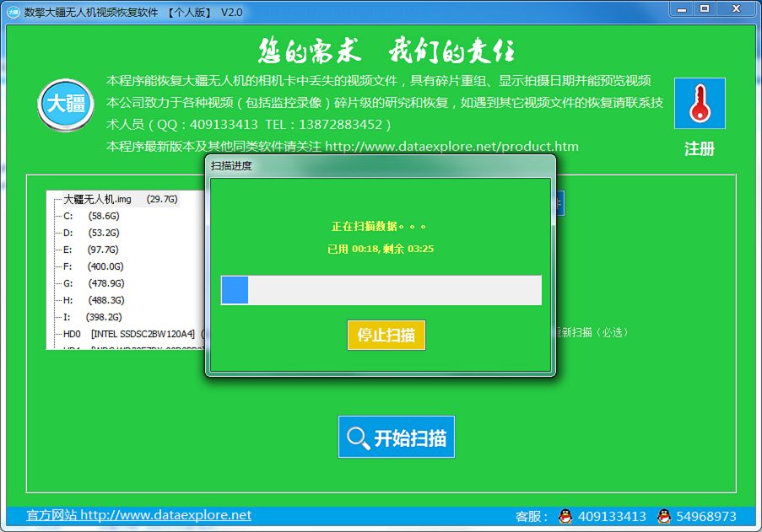Click the elapsed and remaining time text 已用 00:18
The width and height of the screenshot is (762, 532).
381,249
